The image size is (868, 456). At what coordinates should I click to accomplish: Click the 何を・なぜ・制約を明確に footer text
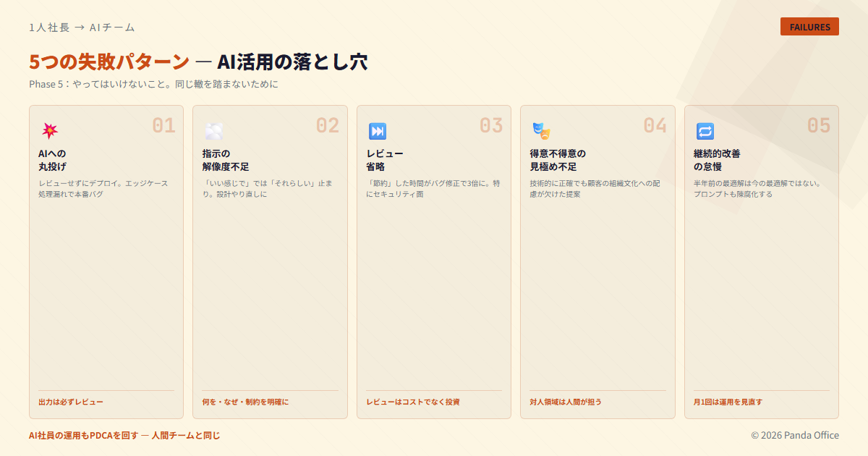pyautogui.click(x=245, y=402)
